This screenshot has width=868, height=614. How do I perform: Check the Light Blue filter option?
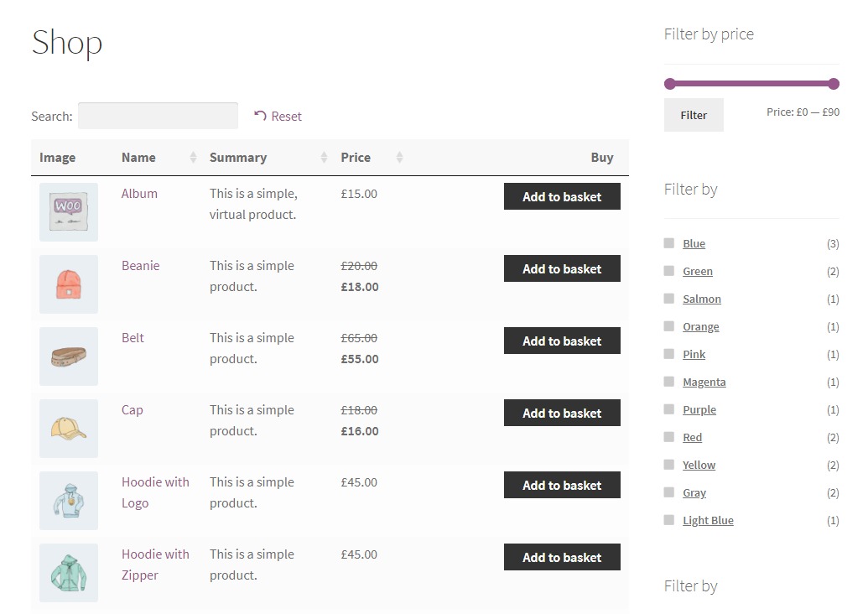(669, 520)
